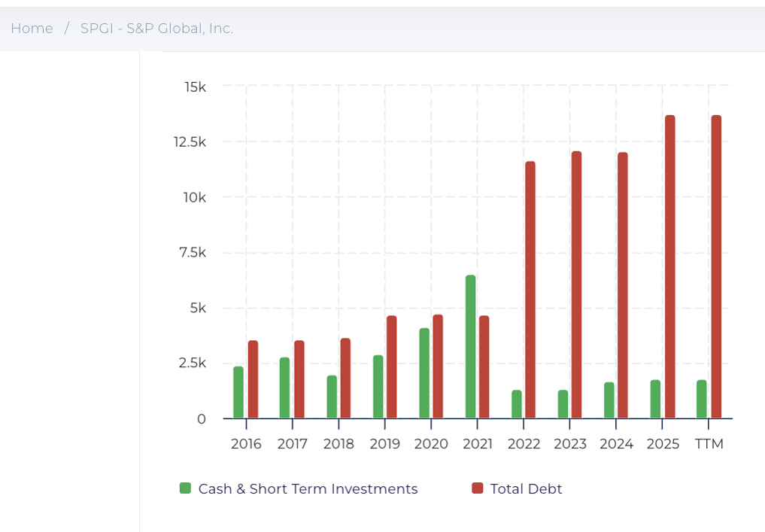This screenshot has height=532, width=765.
Task: Click the 2019 x-axis label
Action: [385, 444]
